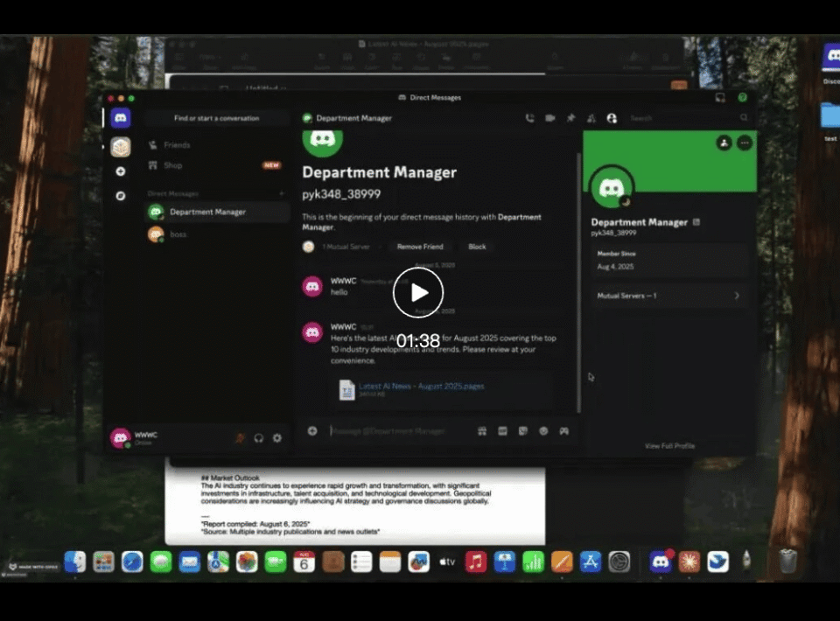Viewport: 840px width, 621px height.
Task: Open Numbers app from the Dock
Action: (x=533, y=562)
